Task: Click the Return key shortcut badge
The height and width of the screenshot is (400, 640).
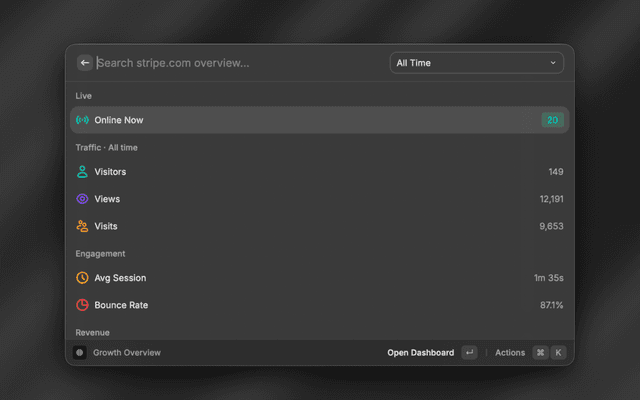Action: [469, 353]
